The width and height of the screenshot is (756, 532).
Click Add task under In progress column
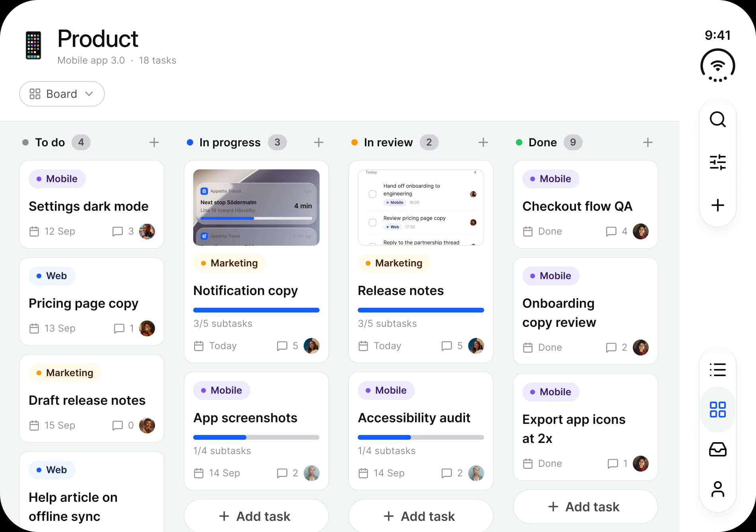pos(256,516)
